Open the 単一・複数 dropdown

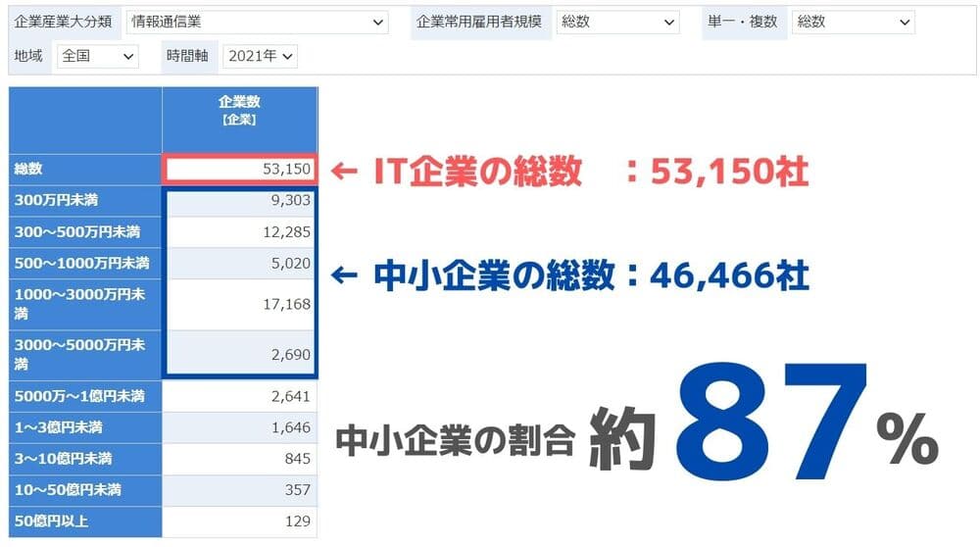(854, 22)
